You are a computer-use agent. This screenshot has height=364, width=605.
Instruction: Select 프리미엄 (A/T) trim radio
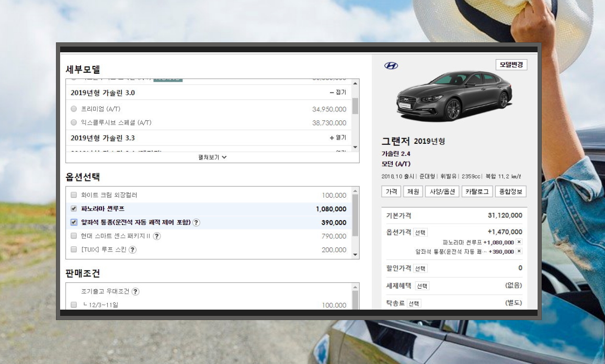[x=74, y=109]
